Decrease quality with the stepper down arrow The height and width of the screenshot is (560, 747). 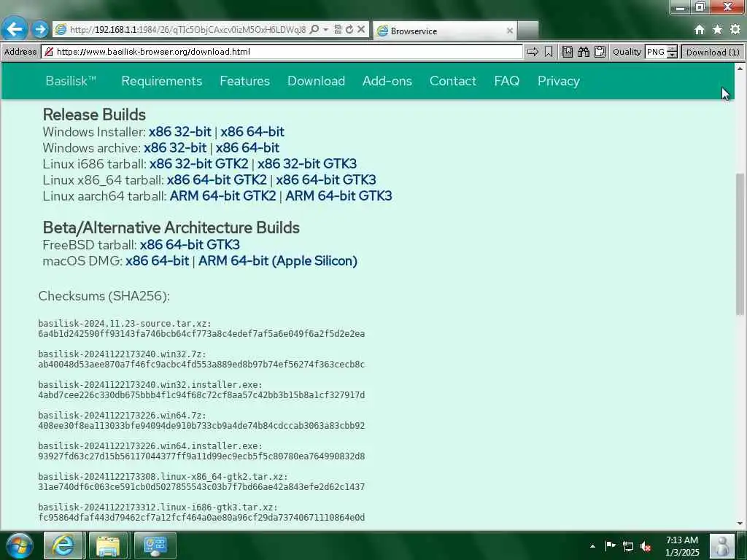(672, 55)
